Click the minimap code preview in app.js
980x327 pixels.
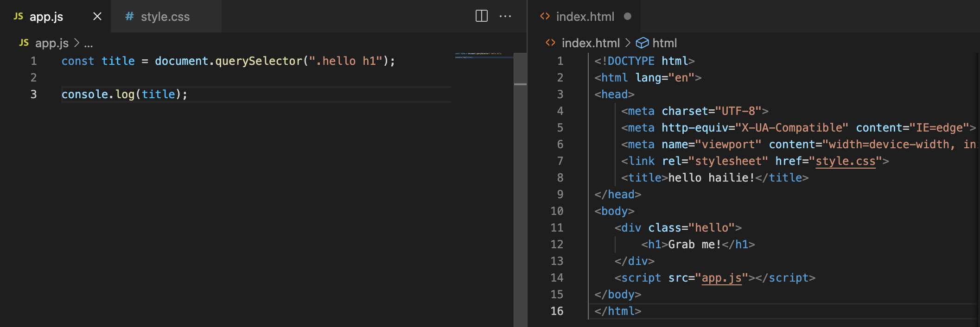[478, 55]
